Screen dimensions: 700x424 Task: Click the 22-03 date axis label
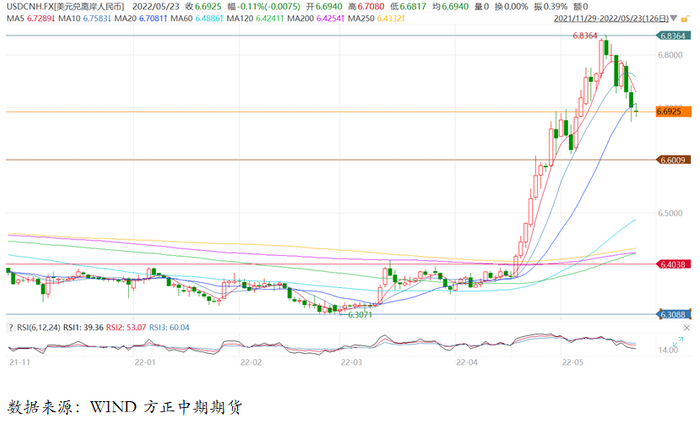click(352, 362)
